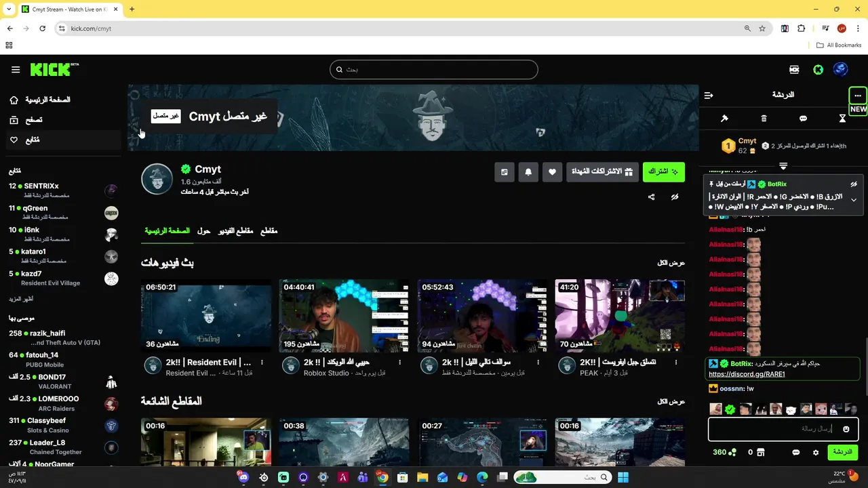Open the All Bookmarks folder
Image resolution: width=868 pixels, height=488 pixels.
point(839,45)
